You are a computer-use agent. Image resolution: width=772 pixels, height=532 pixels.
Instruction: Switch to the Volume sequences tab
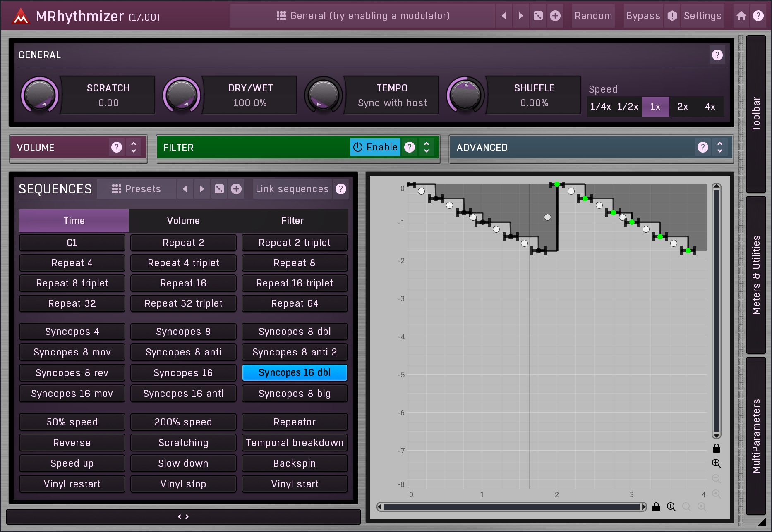coord(183,221)
